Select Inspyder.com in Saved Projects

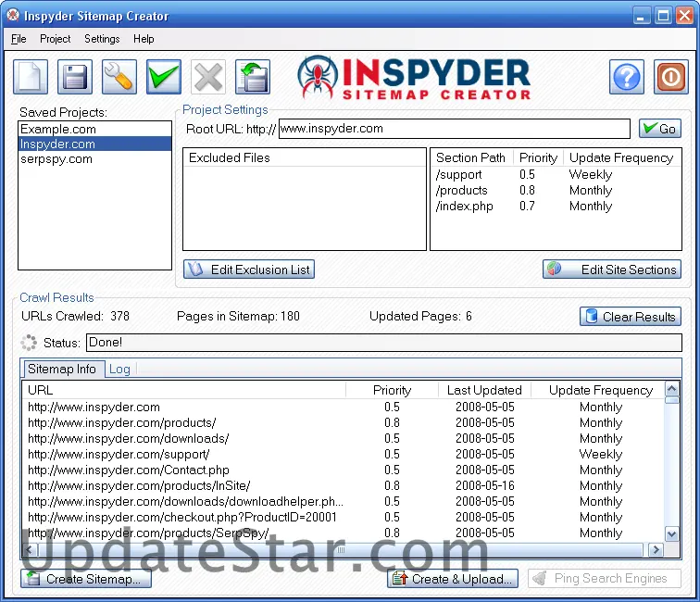coord(94,144)
